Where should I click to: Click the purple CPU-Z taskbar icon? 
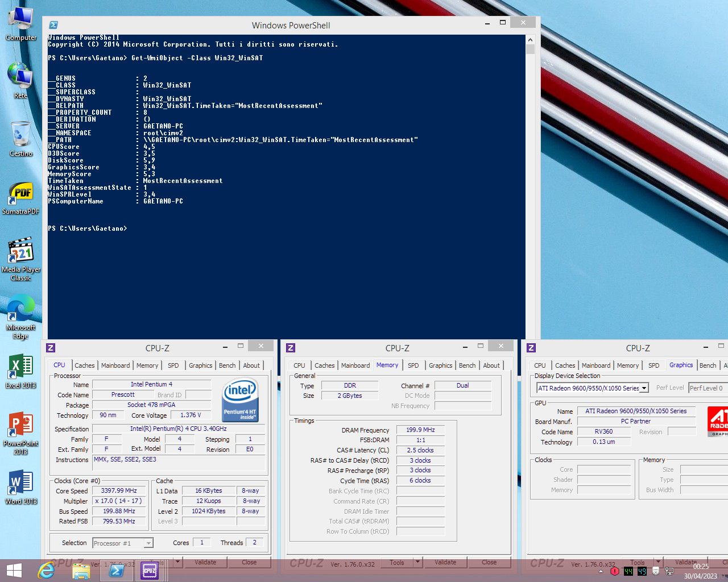coord(150,570)
